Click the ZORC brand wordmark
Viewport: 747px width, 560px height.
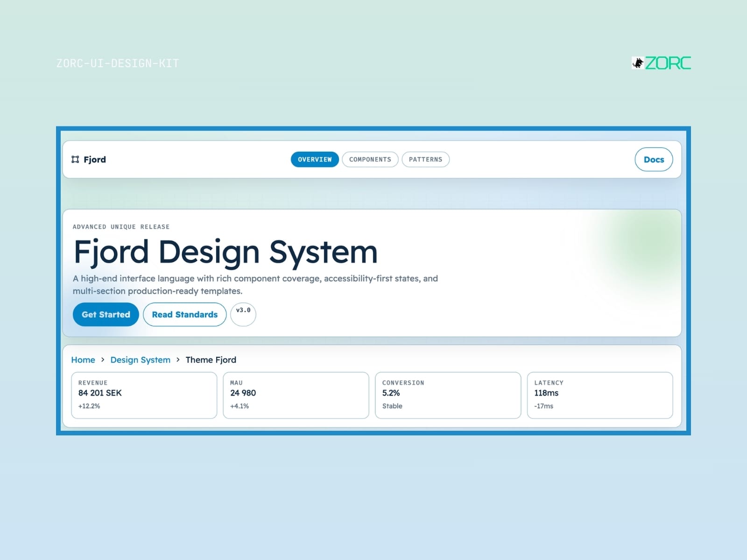(668, 63)
